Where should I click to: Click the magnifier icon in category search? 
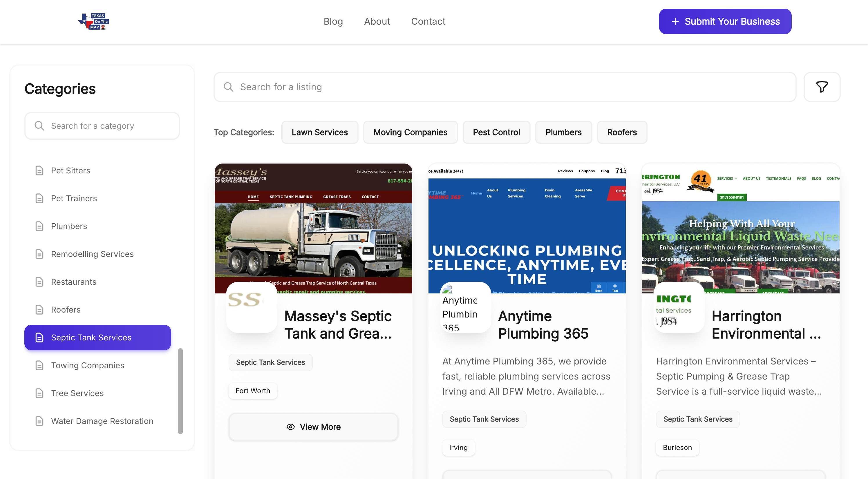pyautogui.click(x=39, y=126)
